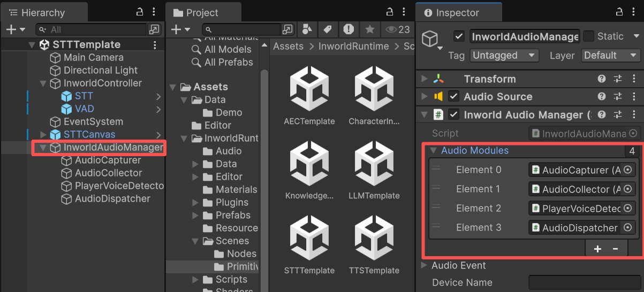Viewport: 644px width, 292px height.
Task: Toggle the GameObject active checkbox
Action: coord(459,36)
